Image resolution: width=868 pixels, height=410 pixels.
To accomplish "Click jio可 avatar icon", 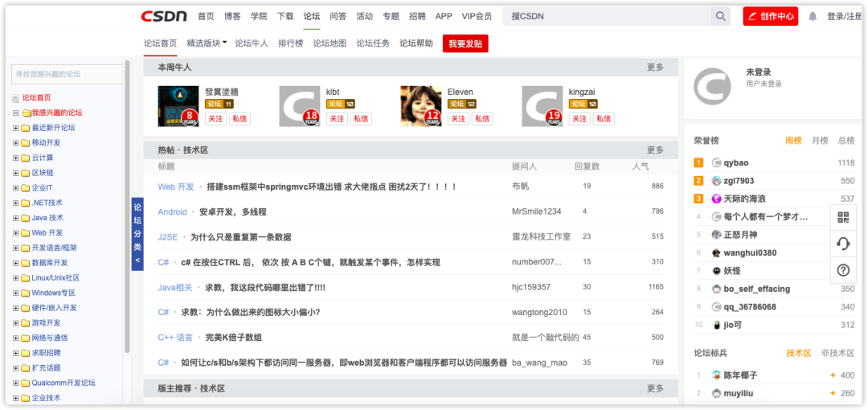I will click(x=716, y=325).
